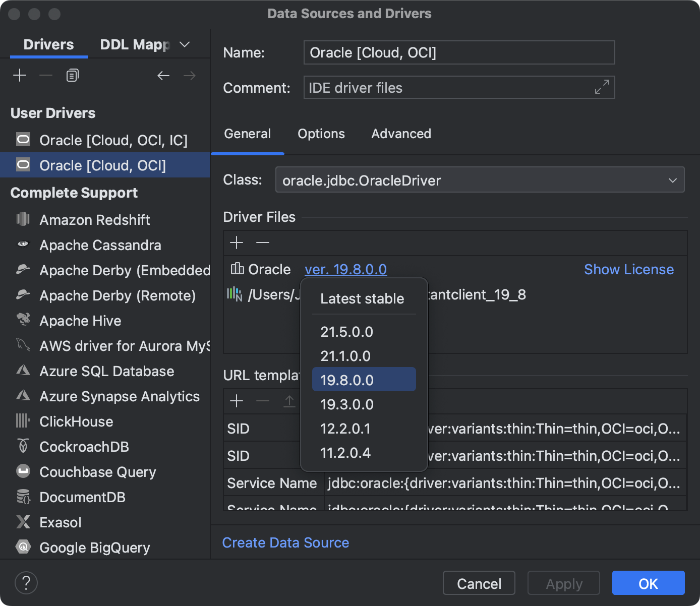
Task: Add a new user driver with the plus icon
Action: [20, 75]
